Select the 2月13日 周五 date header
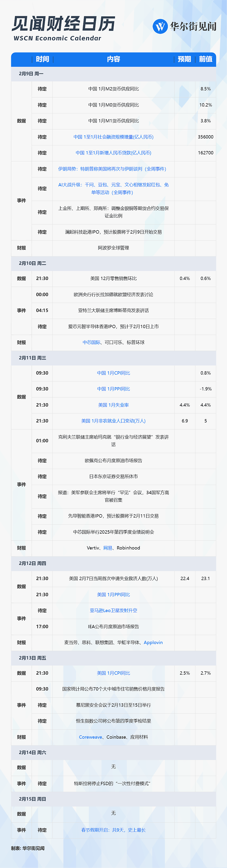The width and height of the screenshot is (227, 868). point(32,658)
